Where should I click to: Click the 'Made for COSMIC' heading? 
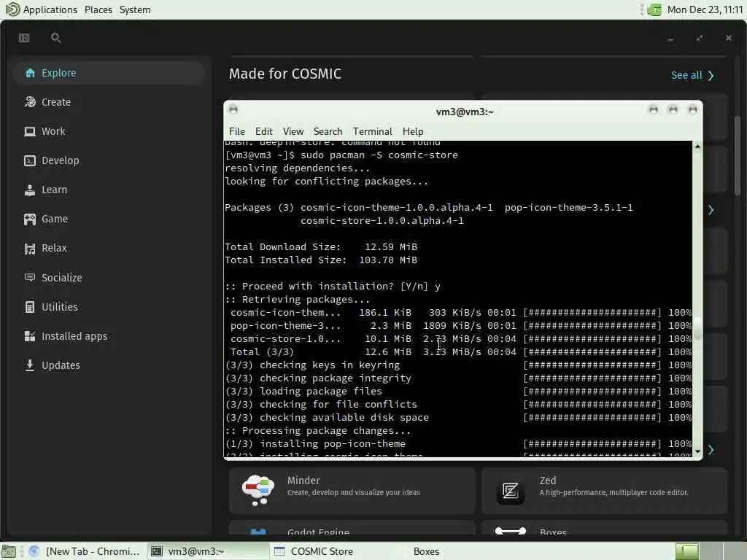[285, 74]
